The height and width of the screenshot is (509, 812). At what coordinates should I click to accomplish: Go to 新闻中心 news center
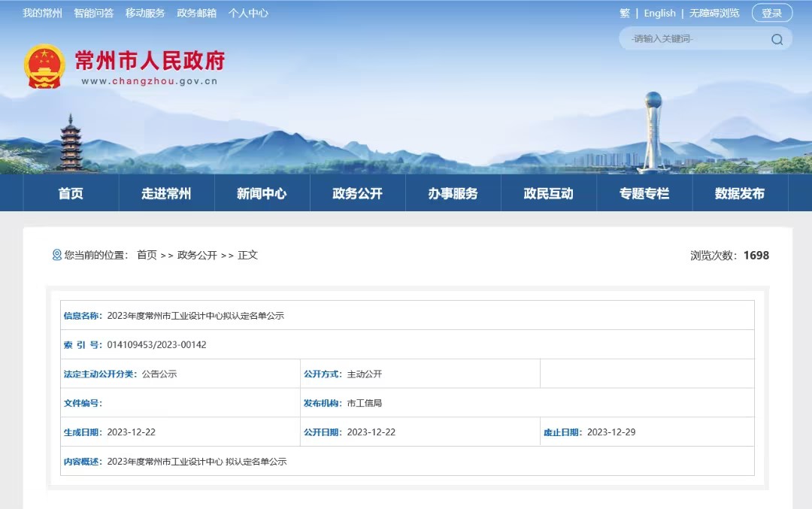point(262,193)
